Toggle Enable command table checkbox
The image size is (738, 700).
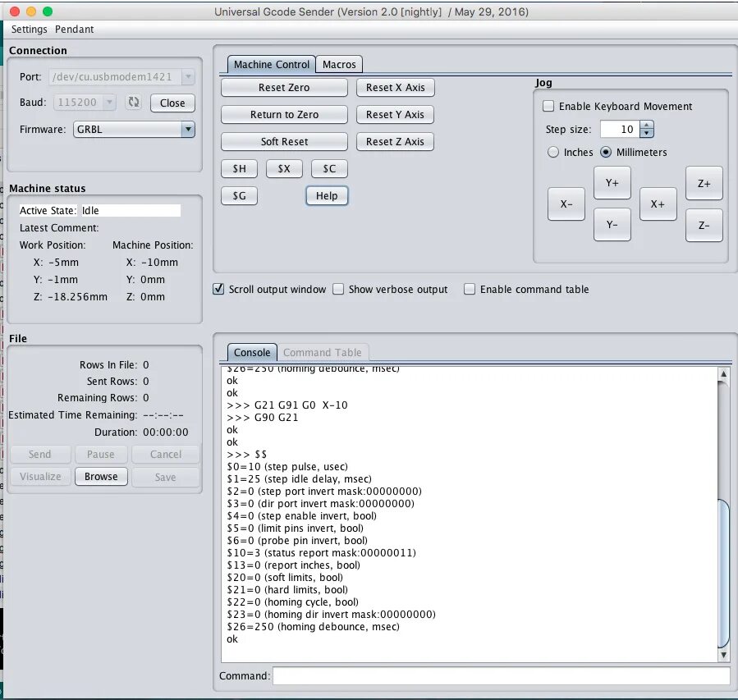pos(470,289)
